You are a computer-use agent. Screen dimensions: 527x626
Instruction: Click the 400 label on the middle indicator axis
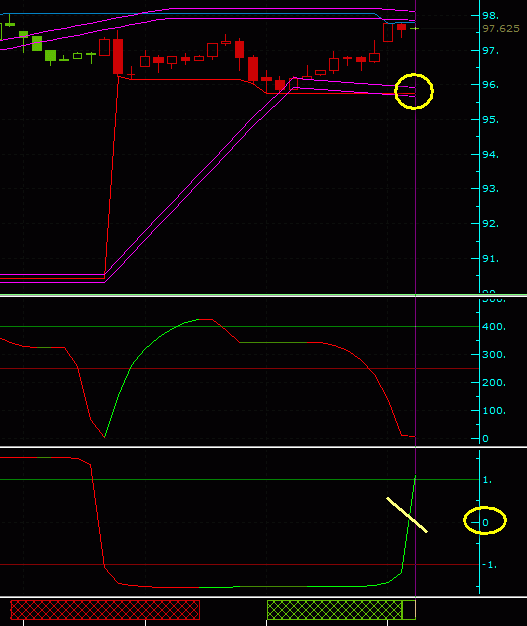494,327
